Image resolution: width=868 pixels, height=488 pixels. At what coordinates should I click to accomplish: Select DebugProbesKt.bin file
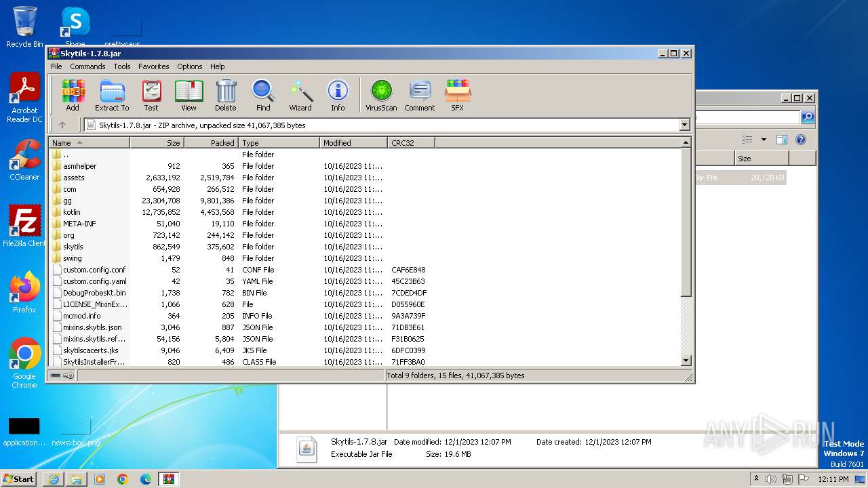pos(94,293)
